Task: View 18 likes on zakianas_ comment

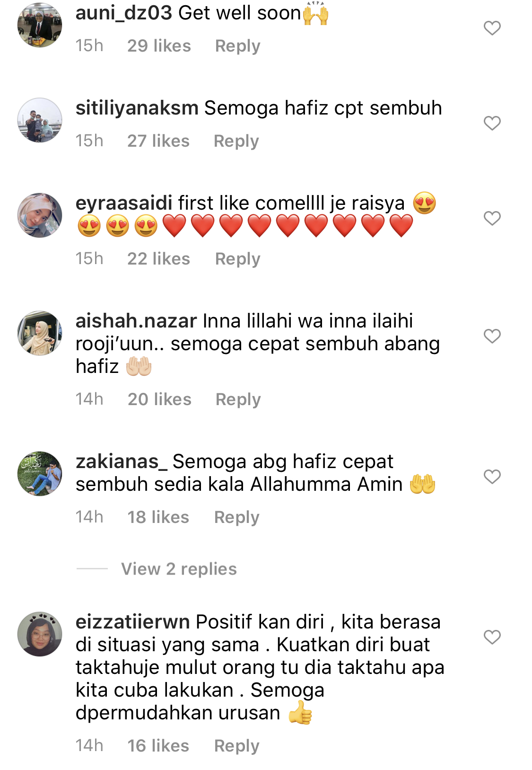Action: point(158,517)
